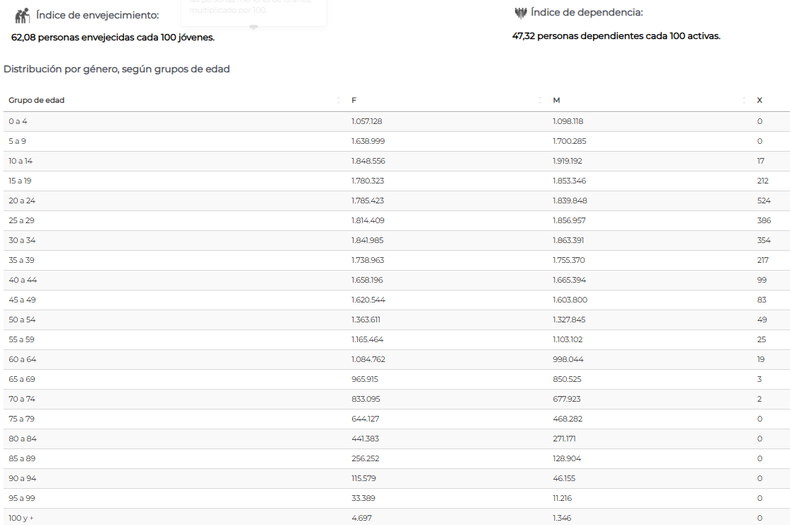Click the X value 524 cell
790x525 pixels.
763,201
